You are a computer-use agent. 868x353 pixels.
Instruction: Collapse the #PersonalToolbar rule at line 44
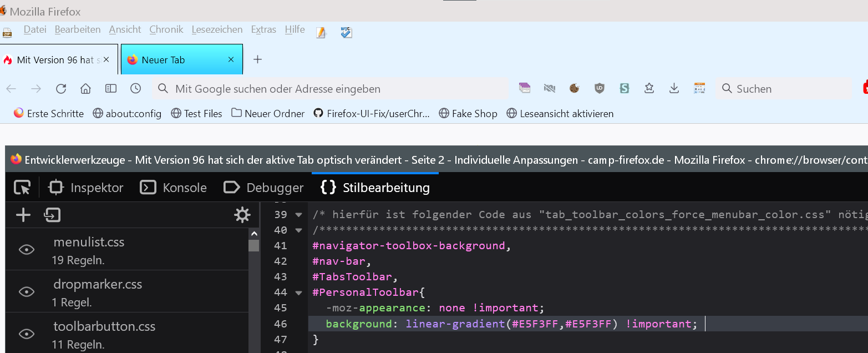299,293
